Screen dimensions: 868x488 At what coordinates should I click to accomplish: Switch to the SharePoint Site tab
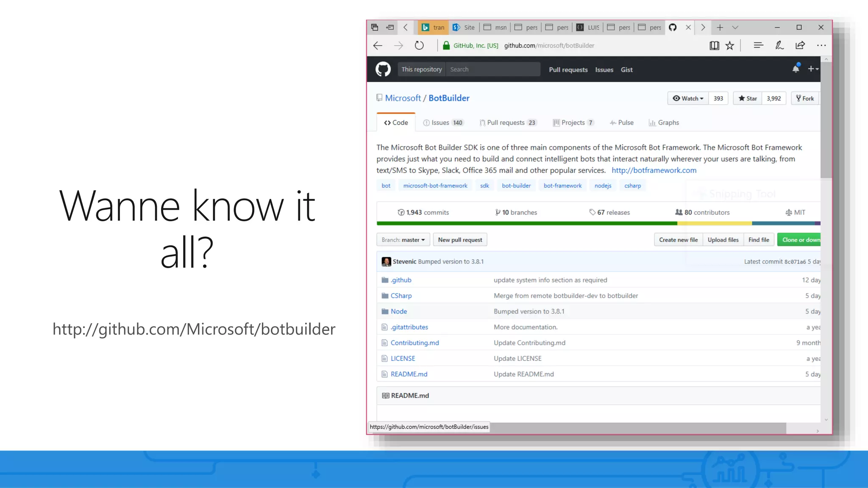coord(464,28)
